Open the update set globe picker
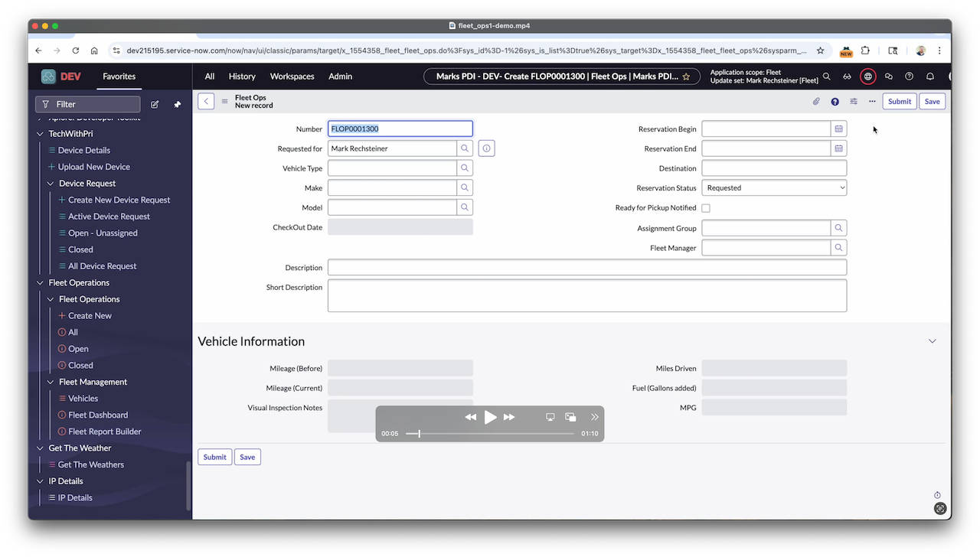Screen dimensions: 980x557 click(x=867, y=77)
